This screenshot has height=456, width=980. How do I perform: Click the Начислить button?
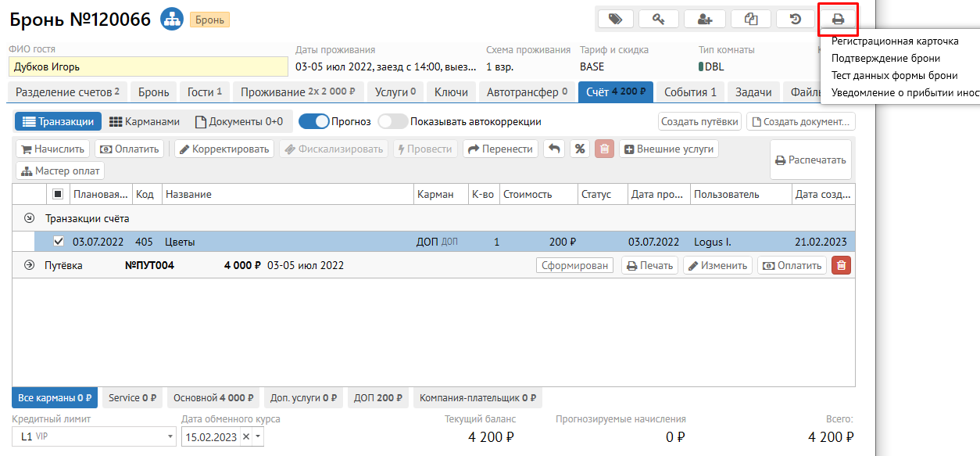point(52,149)
